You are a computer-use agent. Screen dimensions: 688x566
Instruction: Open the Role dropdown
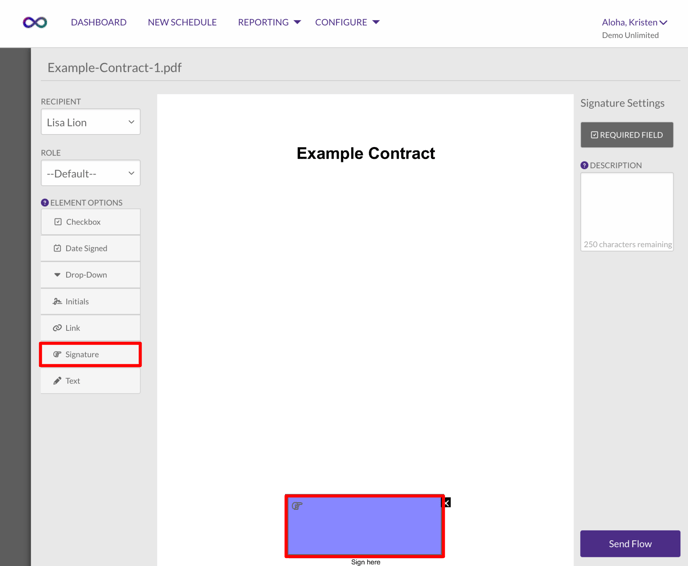90,173
